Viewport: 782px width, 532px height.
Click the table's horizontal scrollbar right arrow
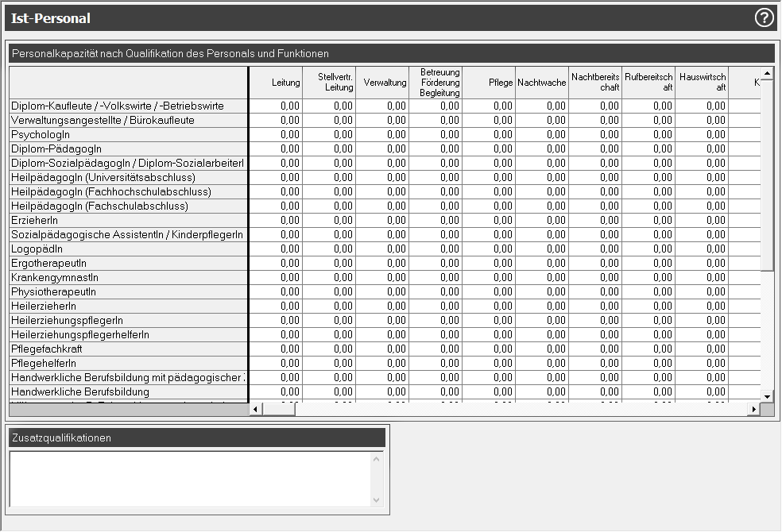(753, 409)
